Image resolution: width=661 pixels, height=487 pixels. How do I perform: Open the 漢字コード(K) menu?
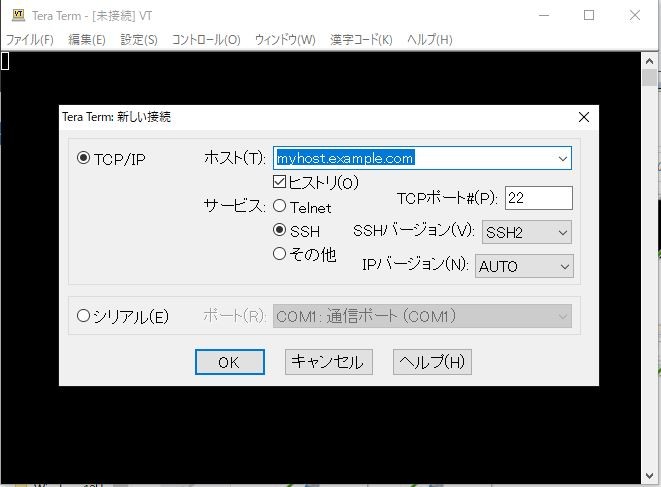(x=361, y=40)
